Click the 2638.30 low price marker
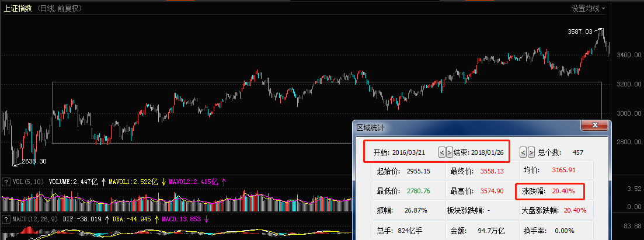The height and width of the screenshot is (240, 644). [33, 161]
